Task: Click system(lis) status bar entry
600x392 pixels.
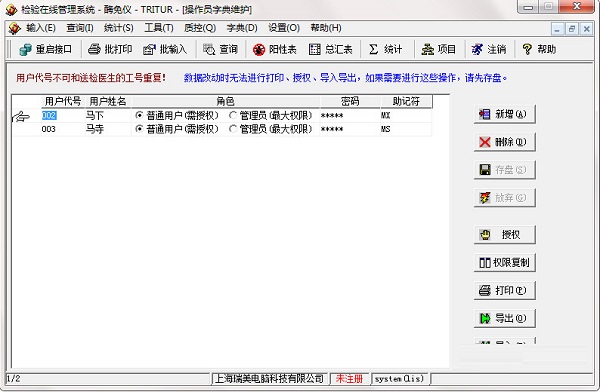Action: (x=399, y=379)
